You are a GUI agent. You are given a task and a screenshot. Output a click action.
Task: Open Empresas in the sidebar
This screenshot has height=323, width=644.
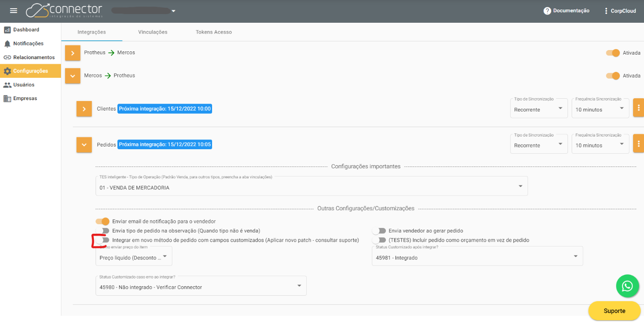click(30, 98)
